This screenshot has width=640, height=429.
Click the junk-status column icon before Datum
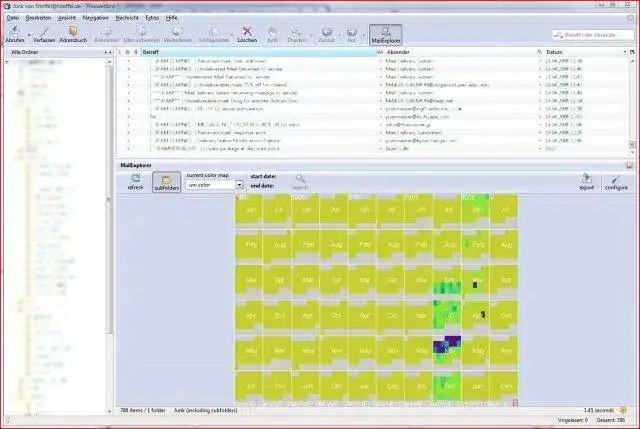click(x=539, y=52)
